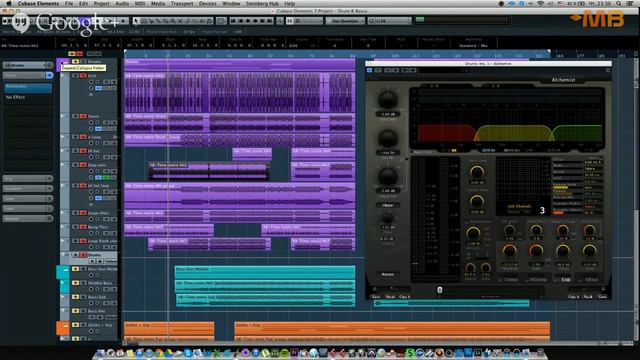Click the Clipper button in Alchemist
640x360 pixels.
point(387,205)
